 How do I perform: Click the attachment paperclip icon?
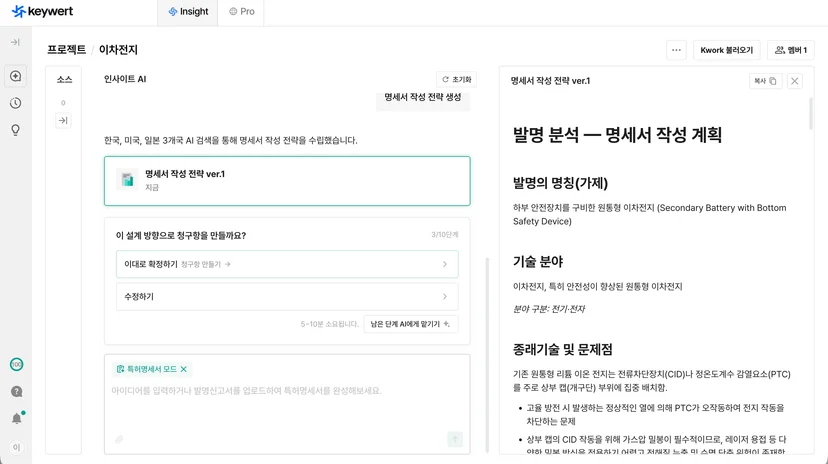tap(119, 439)
